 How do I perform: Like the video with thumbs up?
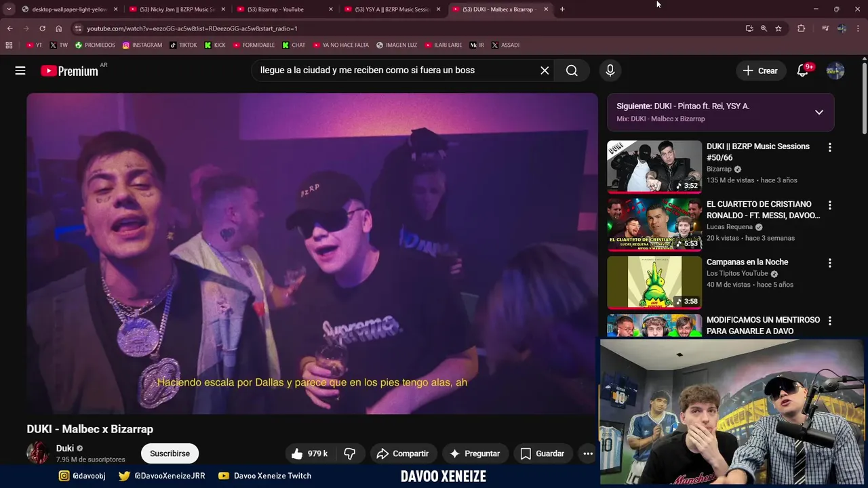click(x=309, y=453)
